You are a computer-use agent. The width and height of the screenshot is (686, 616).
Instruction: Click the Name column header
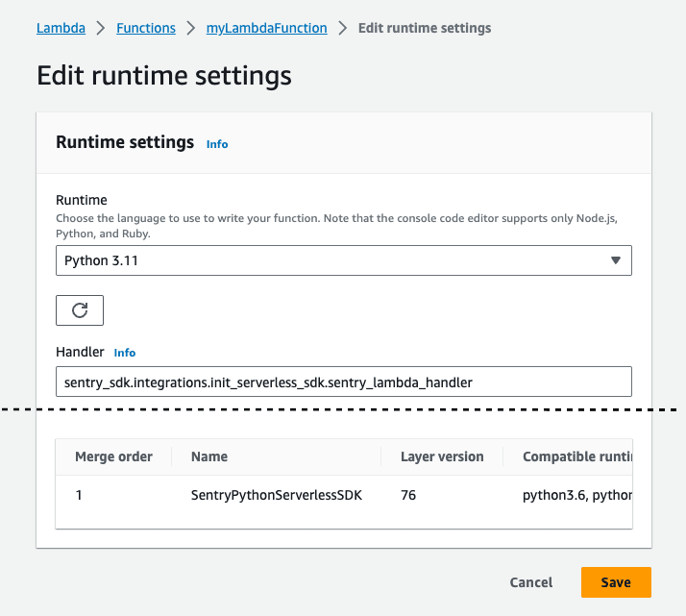pyautogui.click(x=209, y=456)
